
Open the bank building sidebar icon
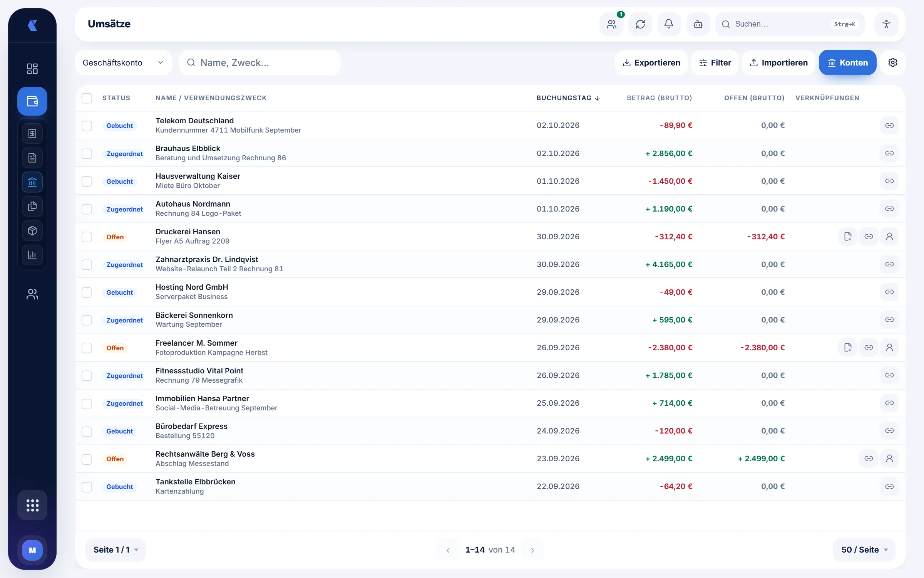point(32,182)
